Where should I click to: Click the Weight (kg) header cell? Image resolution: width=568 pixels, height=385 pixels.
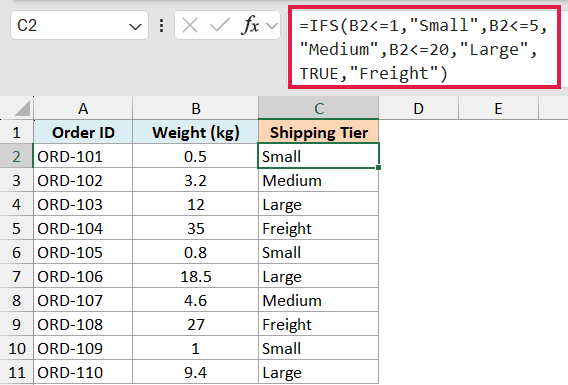196,133
